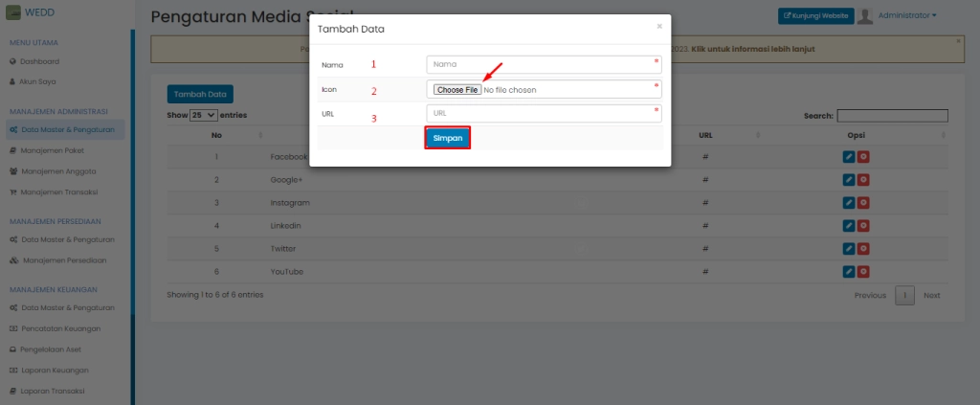Click the Choose File button
The width and height of the screenshot is (980, 405).
pos(457,90)
